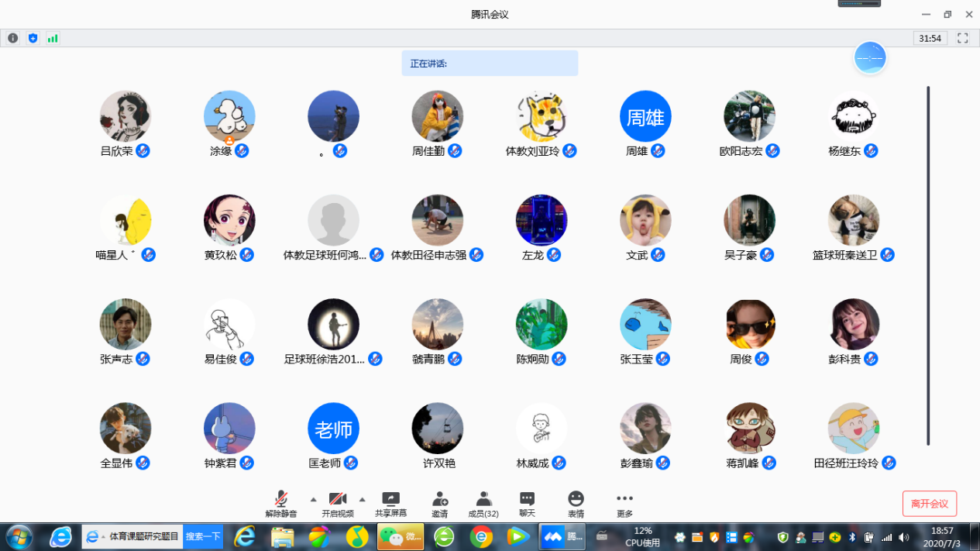
Task: Check the green network signal icon
Action: pos(53,38)
